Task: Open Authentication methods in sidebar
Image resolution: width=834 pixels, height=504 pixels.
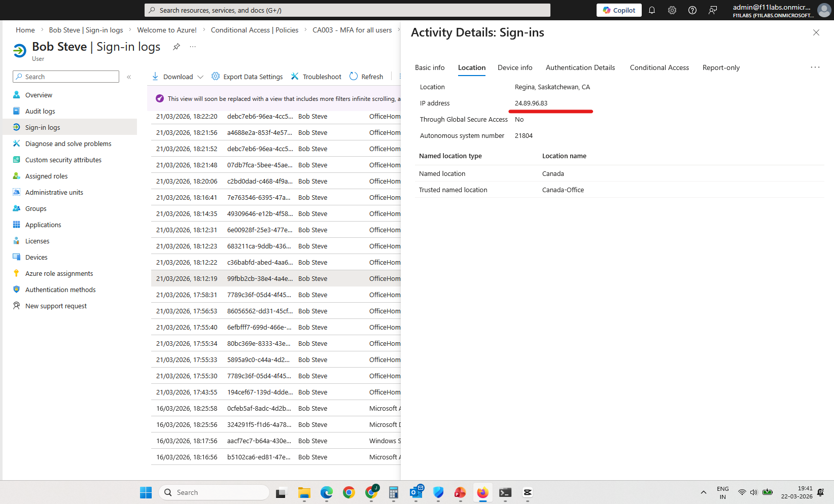Action: [60, 290]
